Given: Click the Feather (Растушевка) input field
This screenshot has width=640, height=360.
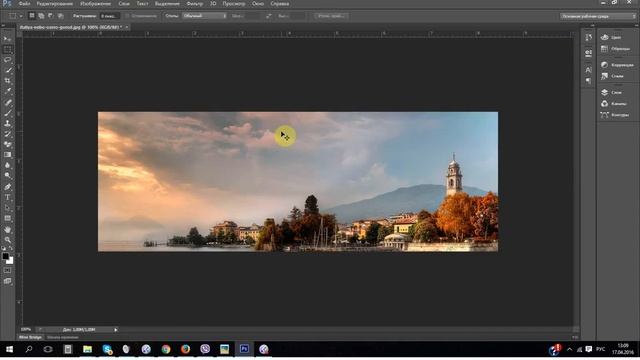Looking at the screenshot, I should click(109, 16).
